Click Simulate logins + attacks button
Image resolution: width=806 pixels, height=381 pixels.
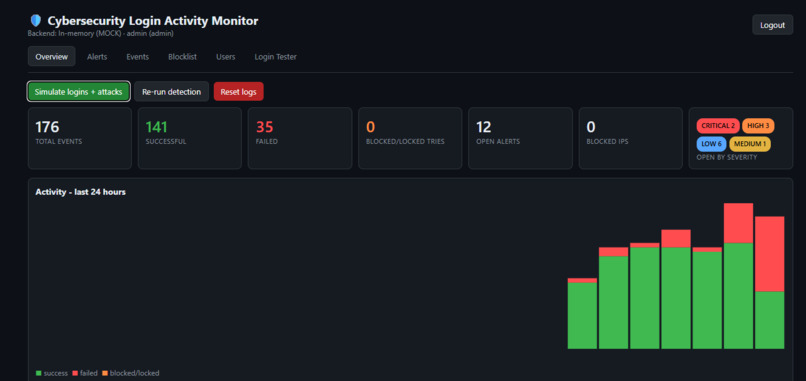pyautogui.click(x=79, y=92)
